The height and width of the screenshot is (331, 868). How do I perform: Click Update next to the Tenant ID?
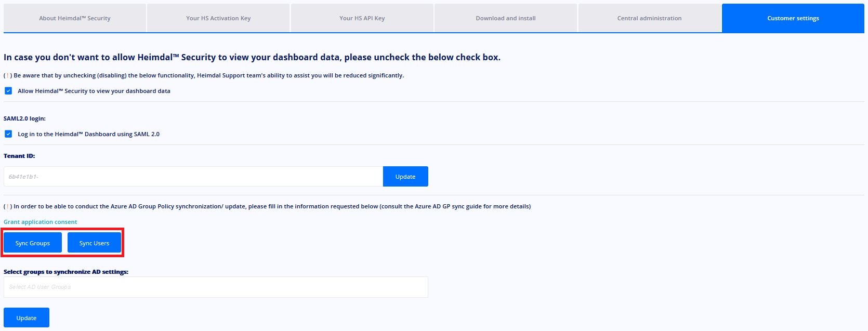[x=405, y=177]
